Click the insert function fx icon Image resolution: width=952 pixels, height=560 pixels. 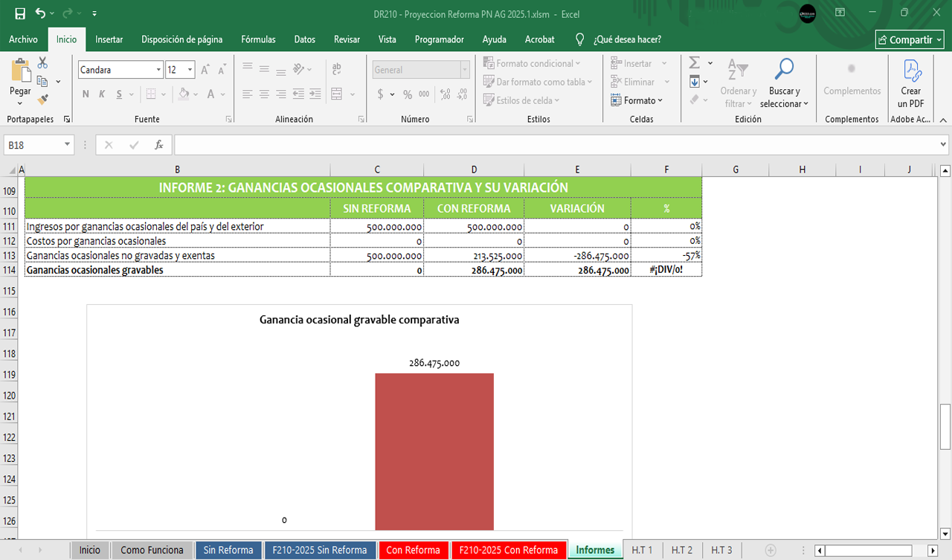pyautogui.click(x=158, y=145)
